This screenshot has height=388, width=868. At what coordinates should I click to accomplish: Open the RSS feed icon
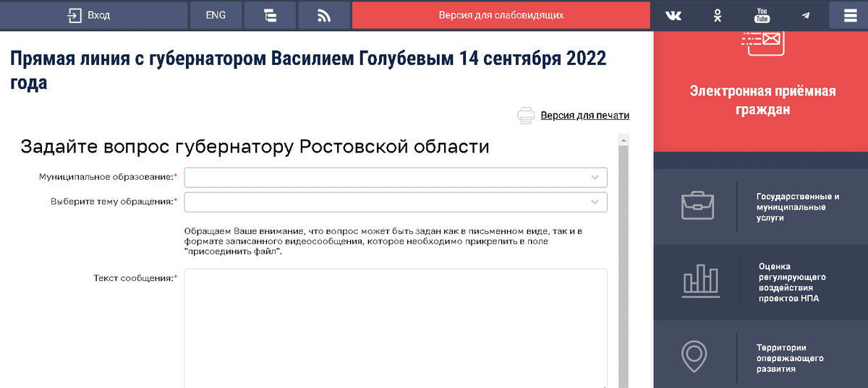coord(323,15)
